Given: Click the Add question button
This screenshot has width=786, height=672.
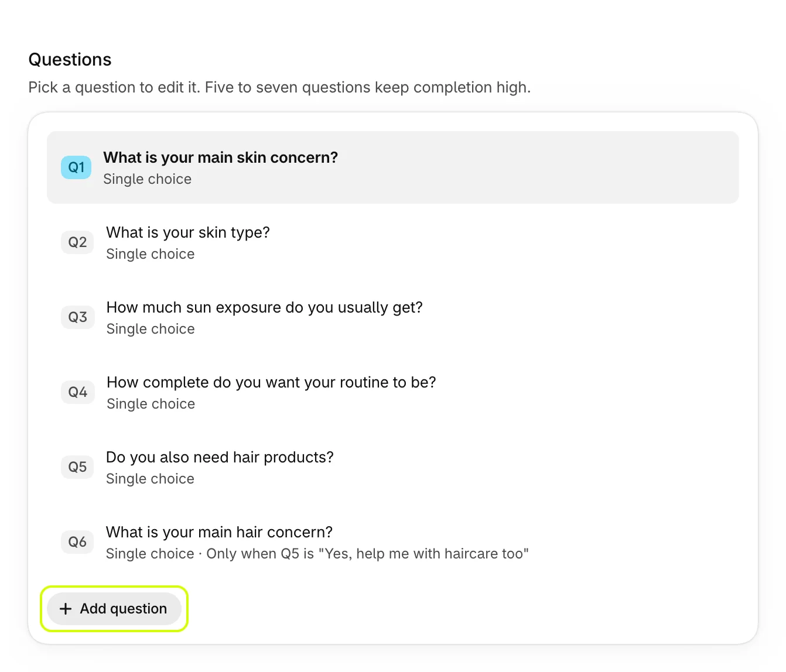Looking at the screenshot, I should click(x=114, y=609).
